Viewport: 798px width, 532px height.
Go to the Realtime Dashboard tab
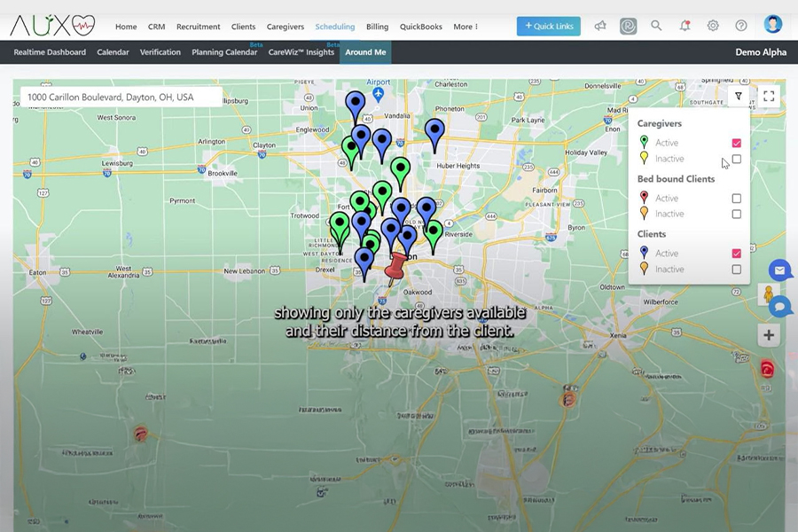coord(51,52)
